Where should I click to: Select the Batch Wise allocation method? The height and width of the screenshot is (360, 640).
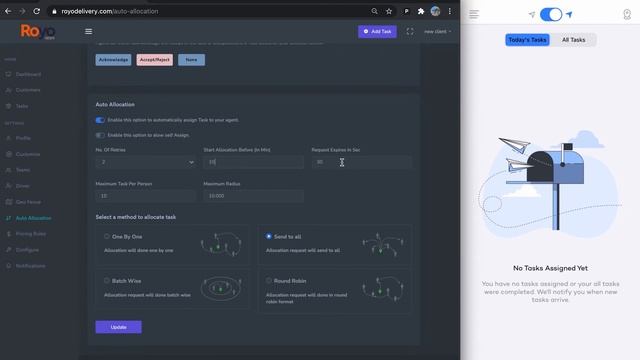pyautogui.click(x=107, y=281)
